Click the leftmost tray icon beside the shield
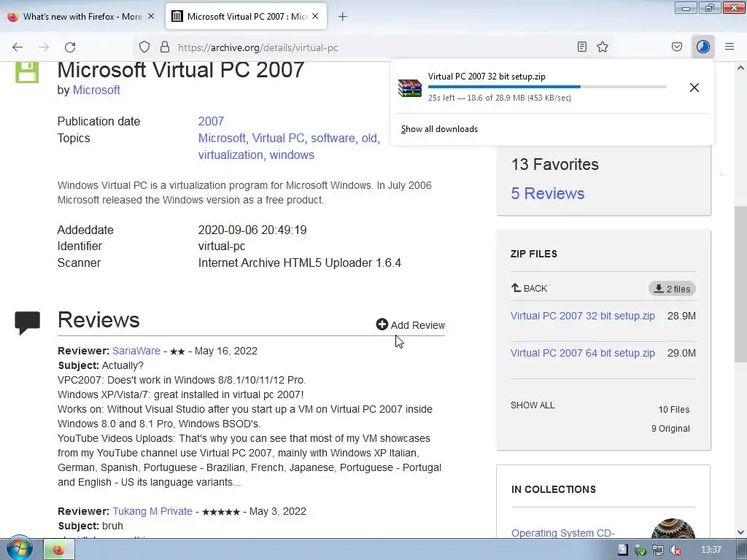 (623, 550)
